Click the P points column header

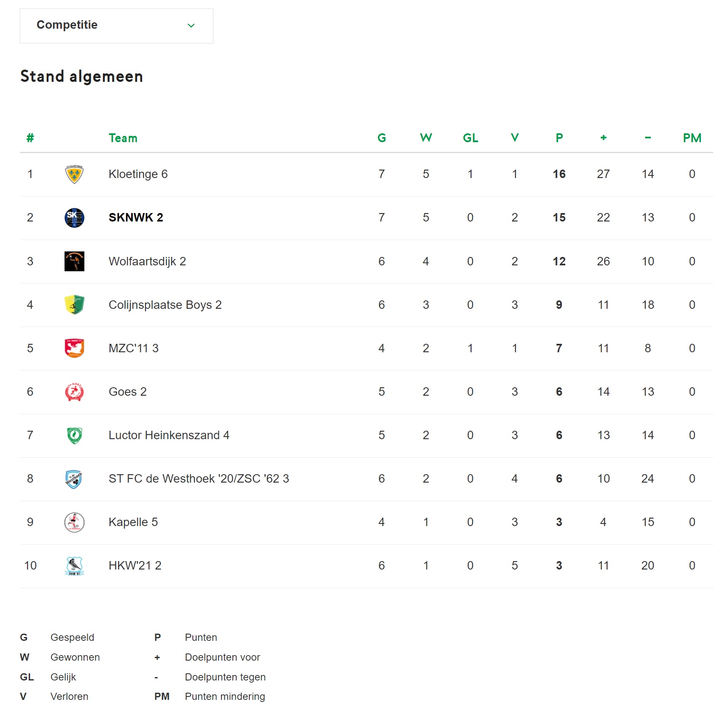coord(559,138)
